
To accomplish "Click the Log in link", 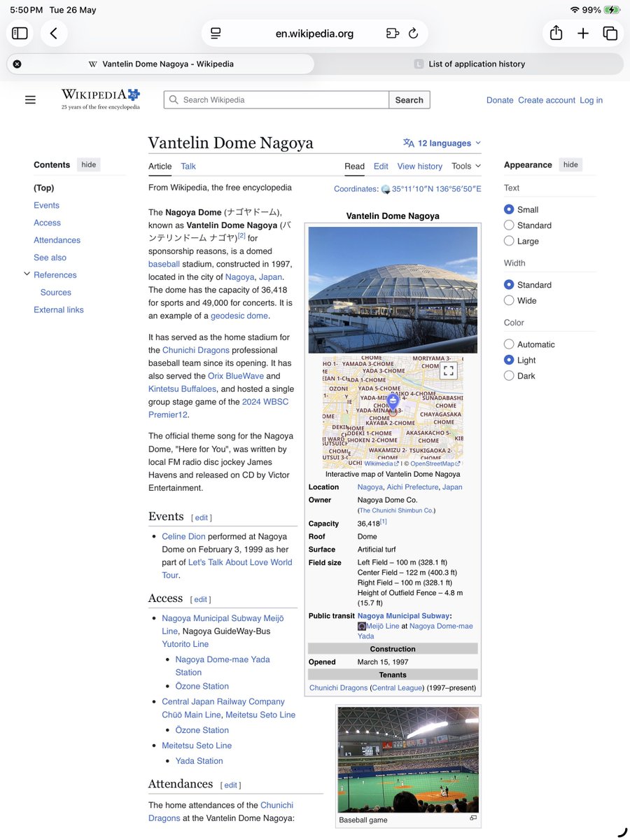I will 591,100.
